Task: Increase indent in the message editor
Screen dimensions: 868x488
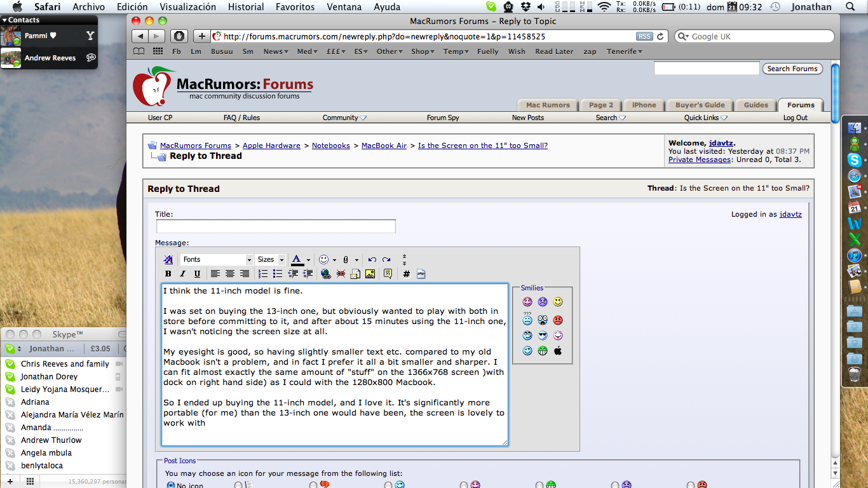Action: (308, 274)
